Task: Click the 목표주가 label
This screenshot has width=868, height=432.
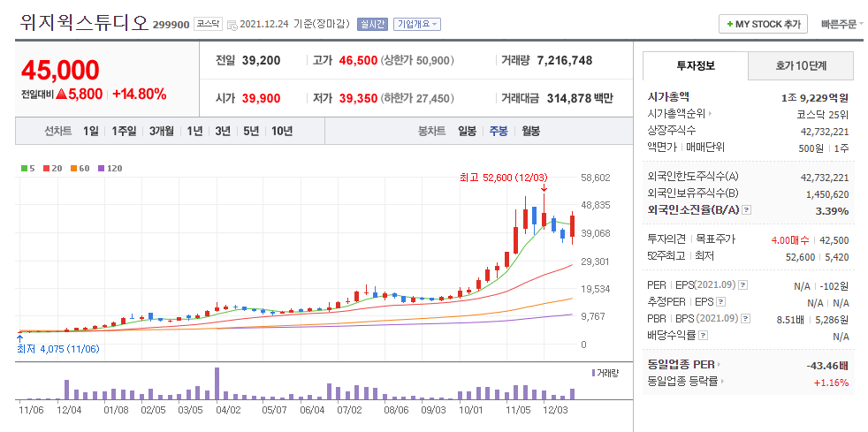Action: coord(716,239)
